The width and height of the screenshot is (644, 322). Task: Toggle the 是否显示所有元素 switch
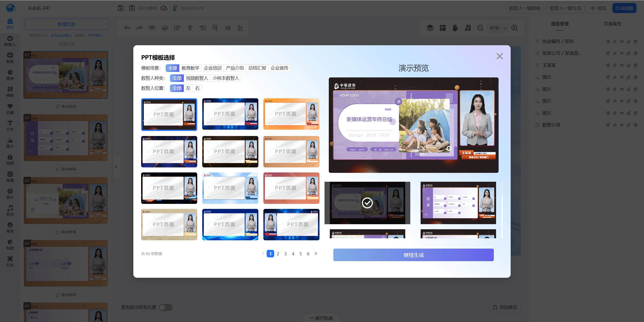[166, 307]
